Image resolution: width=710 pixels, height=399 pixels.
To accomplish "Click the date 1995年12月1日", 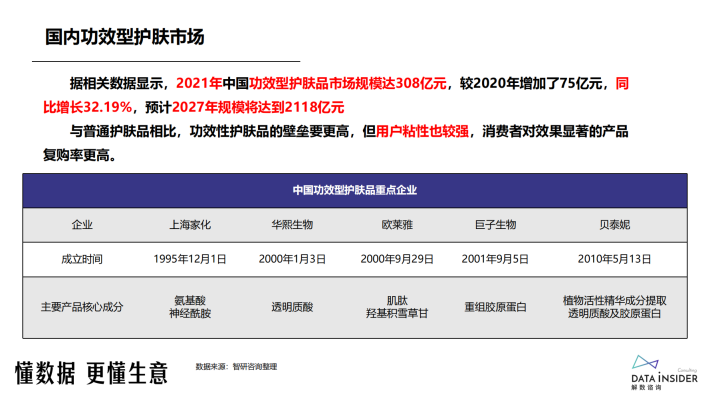I will (190, 260).
